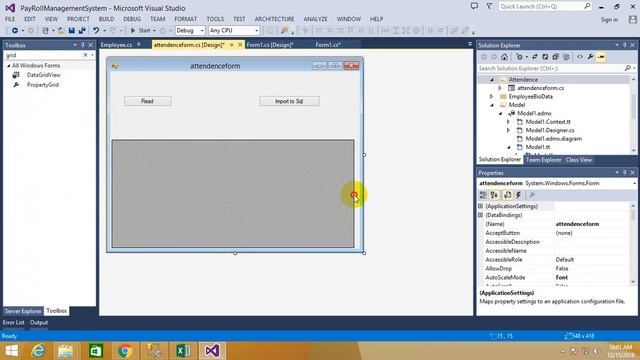Viewport: 640px width, 360px height.
Task: Click Home icon in Solution Explorer toolbar
Action: (x=504, y=57)
